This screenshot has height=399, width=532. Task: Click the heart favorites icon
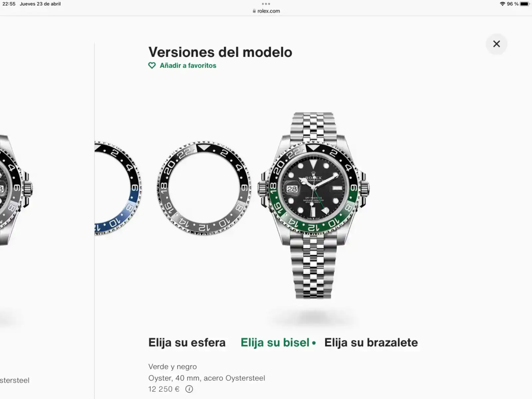point(152,66)
